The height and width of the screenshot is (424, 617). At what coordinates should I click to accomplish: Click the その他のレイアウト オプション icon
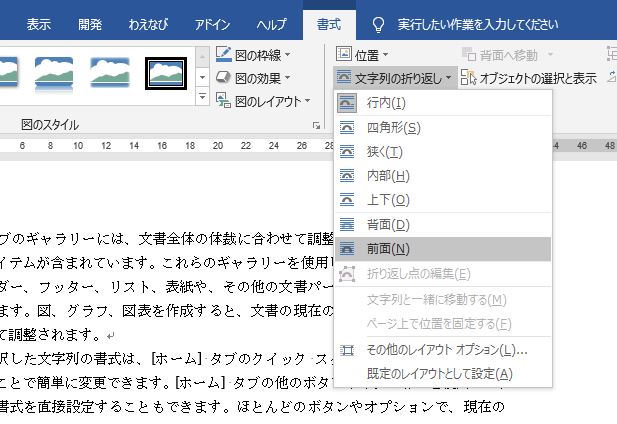click(x=347, y=350)
